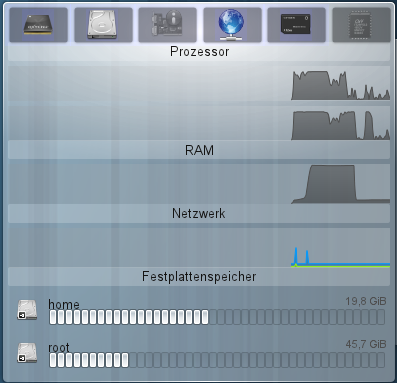Click the Netzwerk section header
The image size is (397, 383).
point(199,213)
